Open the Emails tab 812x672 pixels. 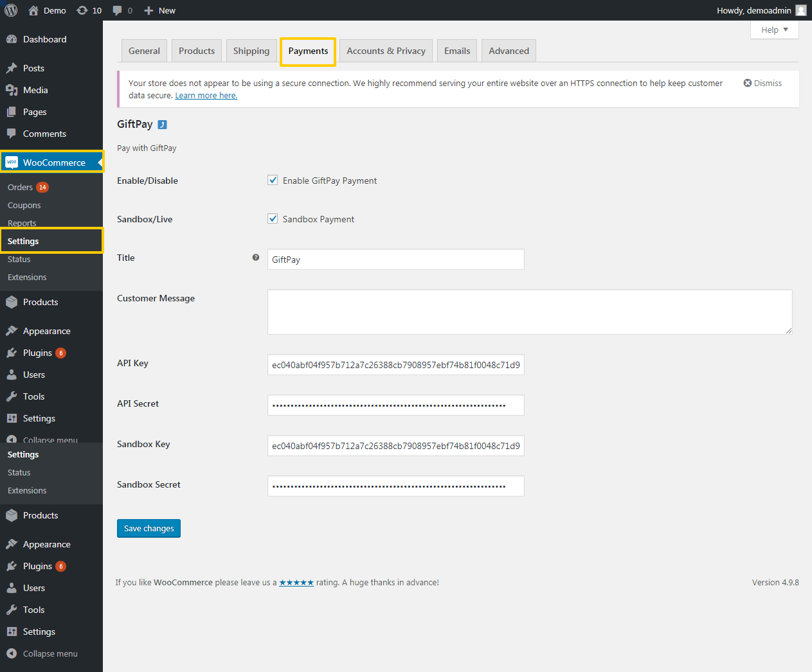(457, 51)
